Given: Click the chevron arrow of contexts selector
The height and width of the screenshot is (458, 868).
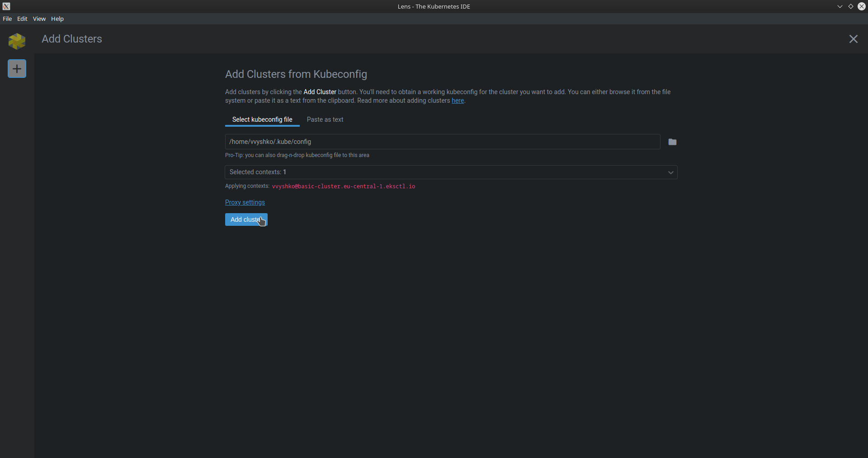Looking at the screenshot, I should 670,172.
